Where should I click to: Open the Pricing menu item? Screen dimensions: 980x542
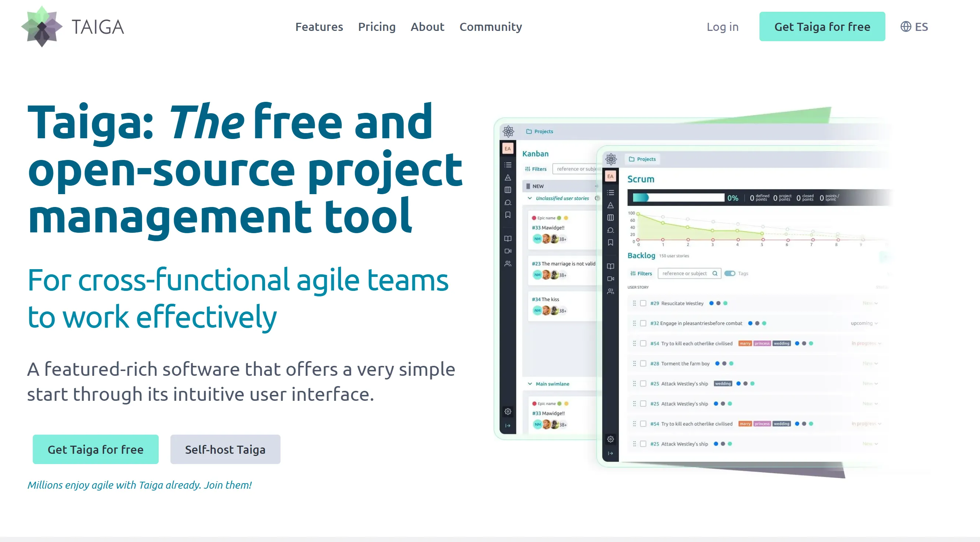(377, 26)
